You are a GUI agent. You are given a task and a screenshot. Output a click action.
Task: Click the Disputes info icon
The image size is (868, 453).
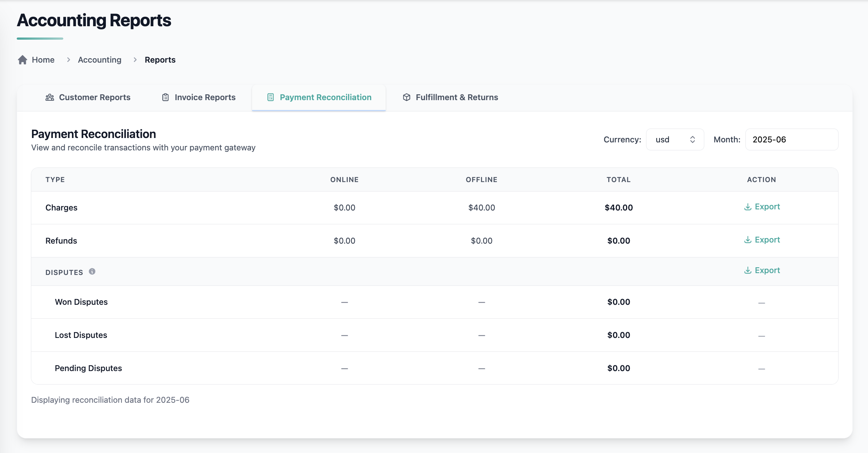92,271
